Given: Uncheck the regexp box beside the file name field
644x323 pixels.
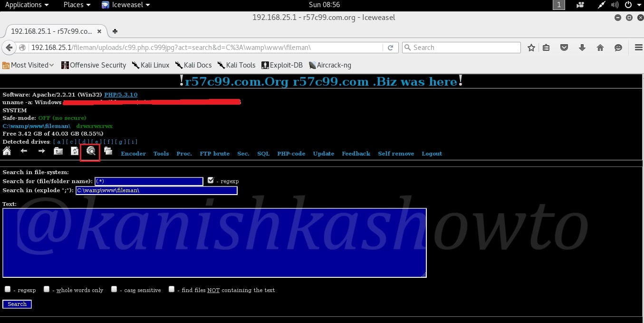Looking at the screenshot, I should click(x=211, y=180).
